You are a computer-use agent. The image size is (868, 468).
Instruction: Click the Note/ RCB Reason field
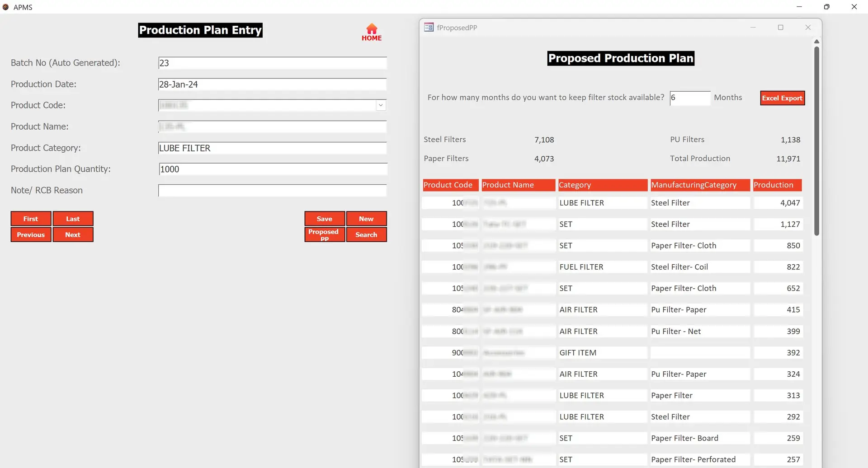tap(273, 191)
